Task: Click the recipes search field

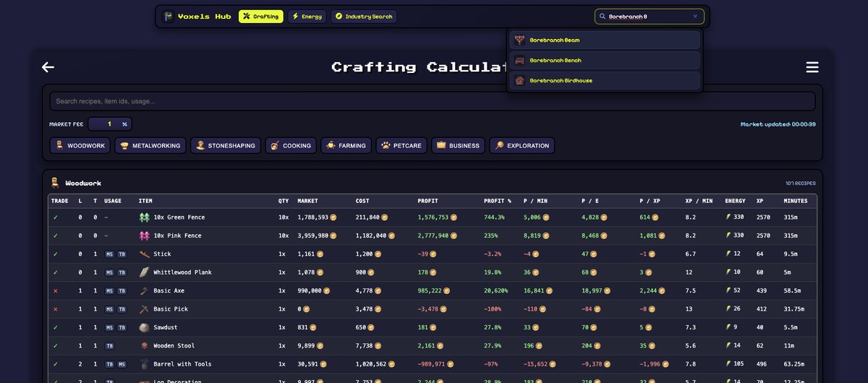Action: [433, 101]
